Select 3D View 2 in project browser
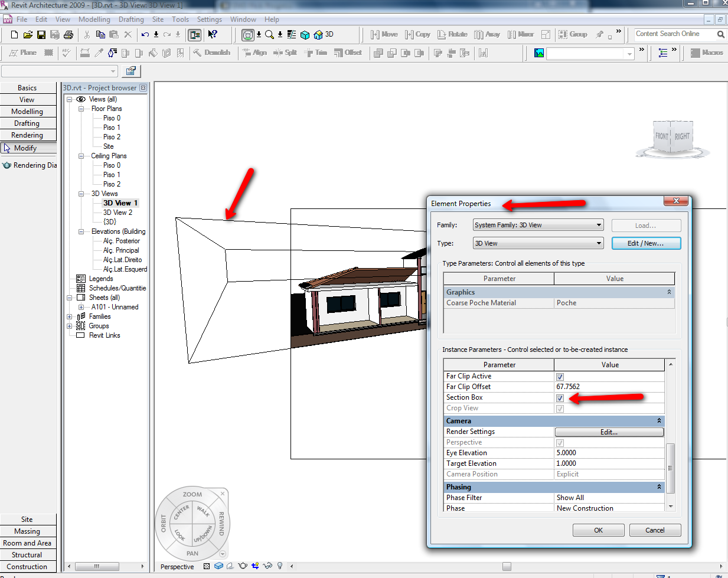The width and height of the screenshot is (728, 578). point(117,213)
